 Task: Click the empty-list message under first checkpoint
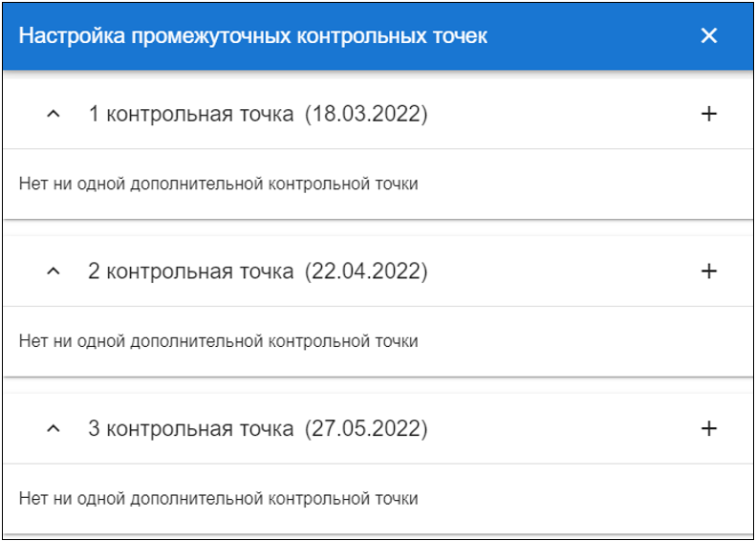click(218, 184)
